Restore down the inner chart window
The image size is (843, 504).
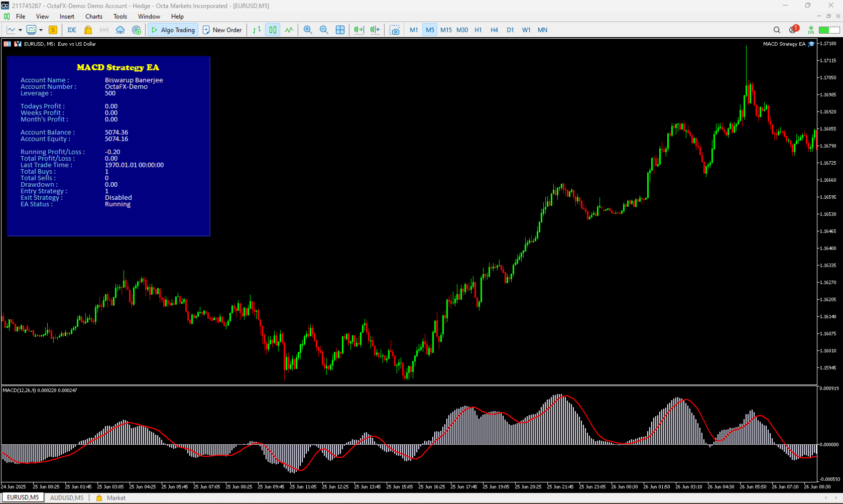pyautogui.click(x=828, y=16)
